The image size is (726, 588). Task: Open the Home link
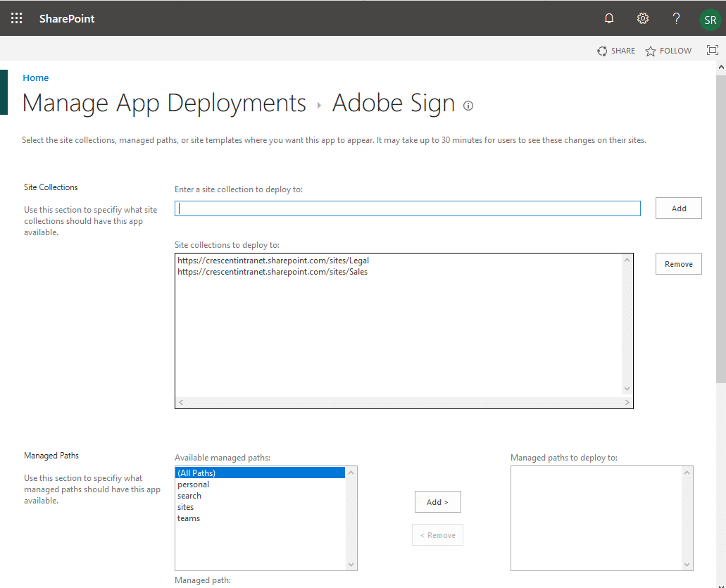(35, 77)
